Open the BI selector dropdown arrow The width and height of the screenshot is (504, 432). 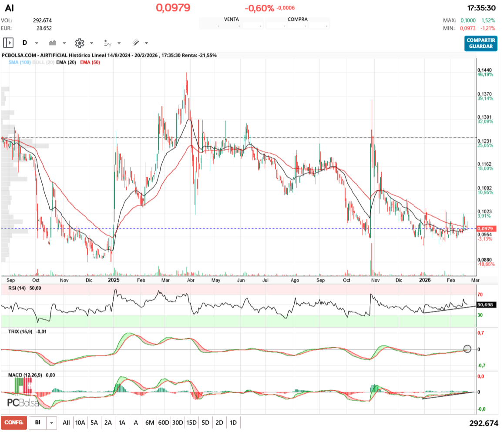click(x=52, y=422)
